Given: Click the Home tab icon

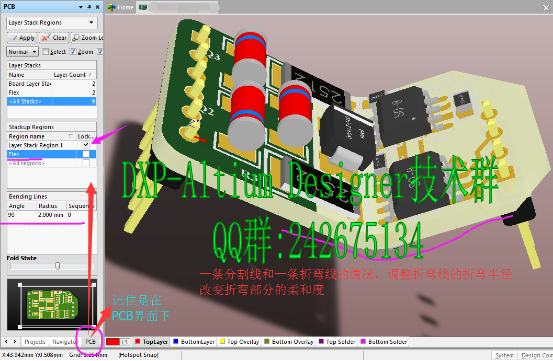Looking at the screenshot, I should (112, 7).
